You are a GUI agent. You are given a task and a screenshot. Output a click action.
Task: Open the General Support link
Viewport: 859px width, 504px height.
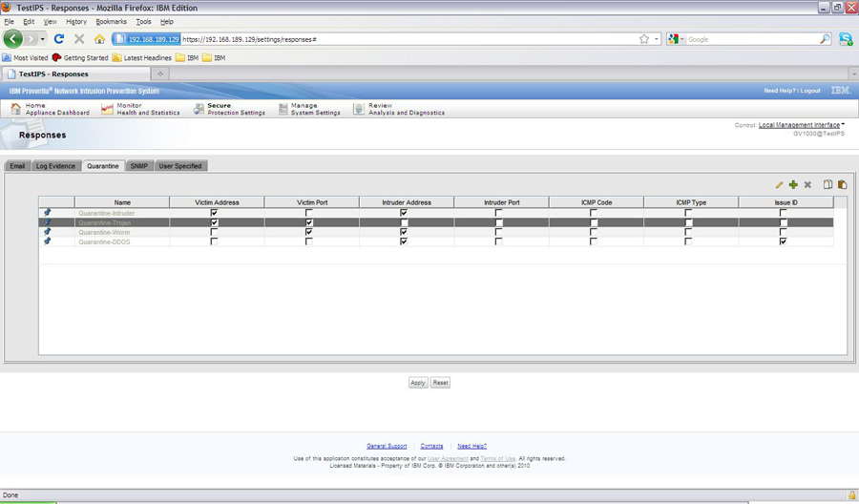pos(387,446)
